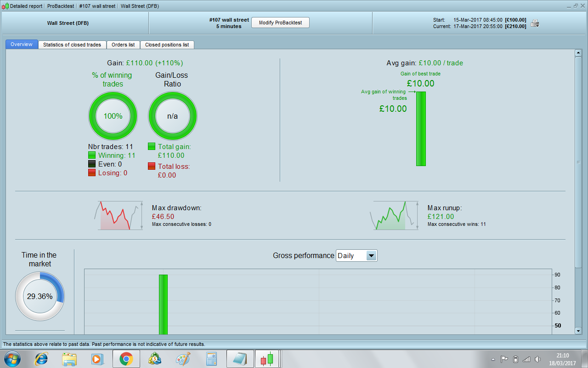Viewport: 588px width, 368px height.
Task: Click the green Total gain legend square
Action: point(152,147)
